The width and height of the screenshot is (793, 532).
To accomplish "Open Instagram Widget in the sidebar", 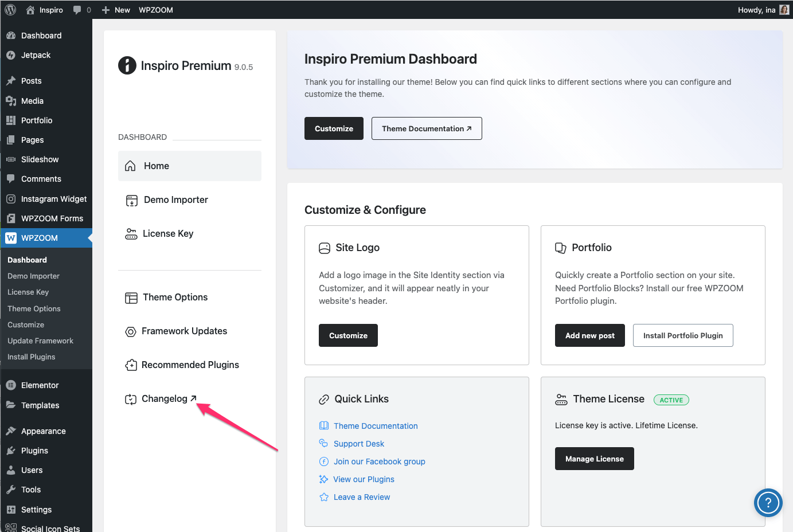I will [x=53, y=199].
